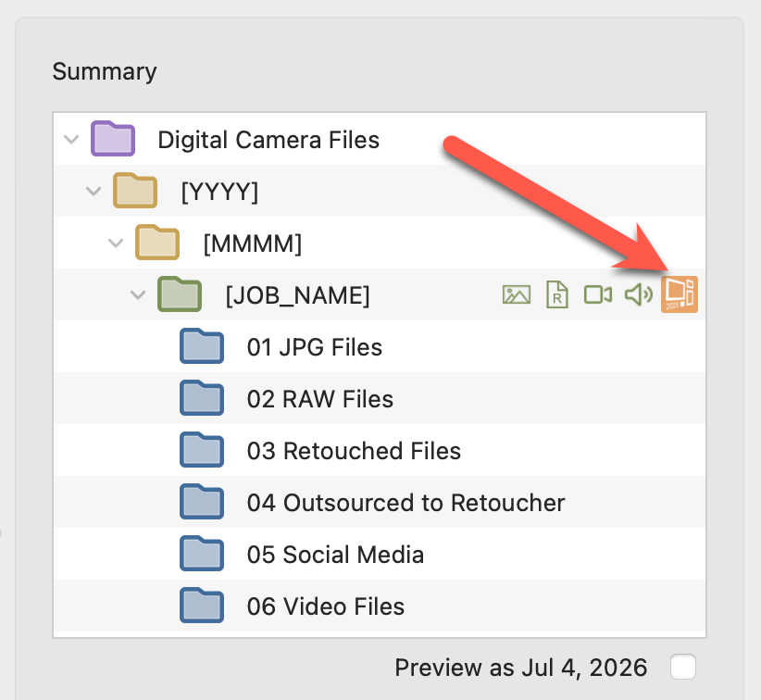The width and height of the screenshot is (761, 700).
Task: Select the 03 Retouched Files folder
Action: [354, 451]
